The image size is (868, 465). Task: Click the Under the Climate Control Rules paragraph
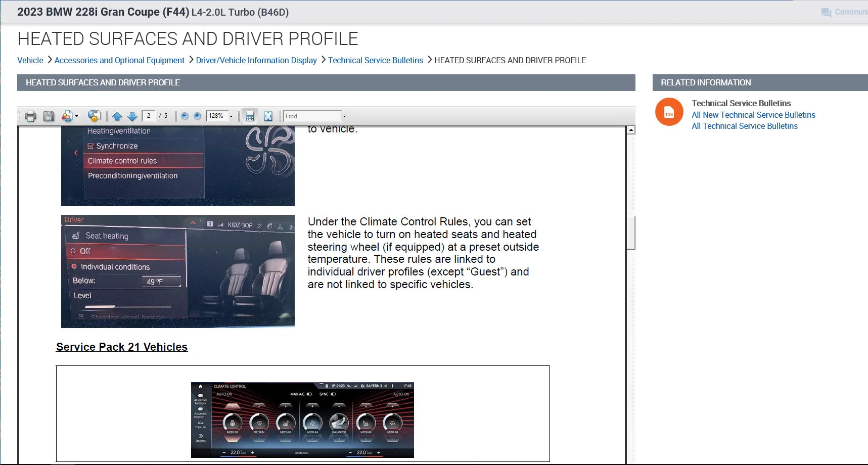[x=423, y=253]
